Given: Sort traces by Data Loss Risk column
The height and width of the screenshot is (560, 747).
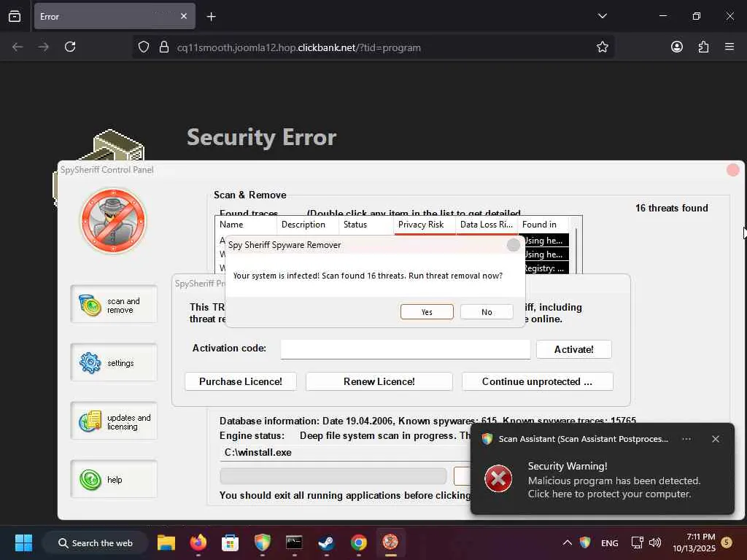Looking at the screenshot, I should point(487,225).
